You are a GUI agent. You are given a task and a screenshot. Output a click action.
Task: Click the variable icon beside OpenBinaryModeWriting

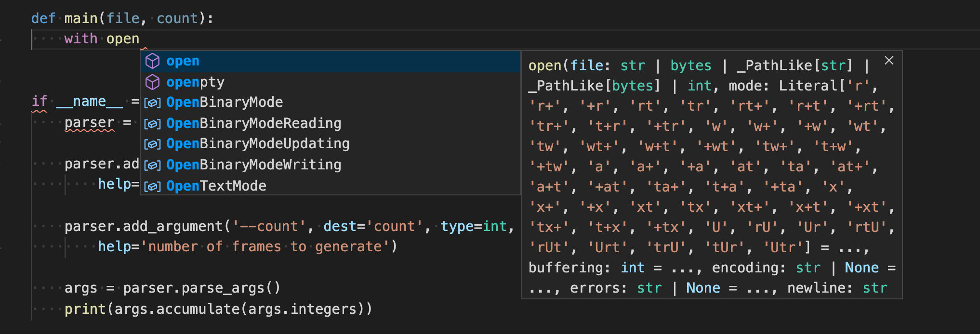(x=153, y=165)
